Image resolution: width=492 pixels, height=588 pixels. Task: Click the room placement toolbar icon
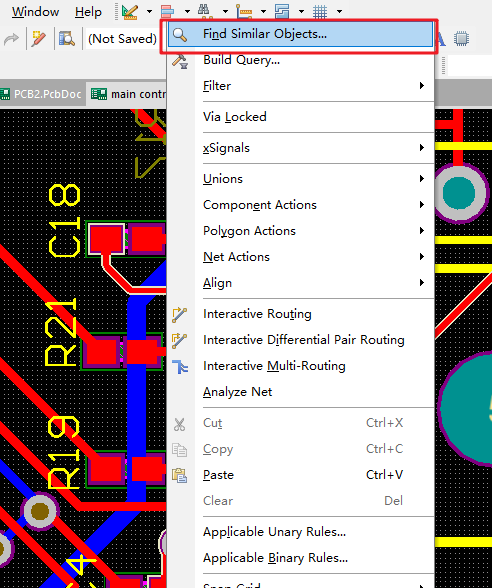tap(282, 11)
